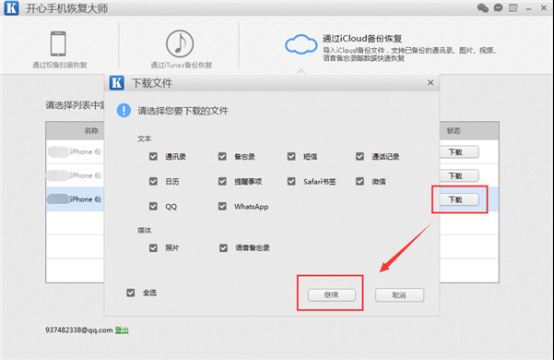Uncheck the 短信 messages checkbox

coord(291,156)
